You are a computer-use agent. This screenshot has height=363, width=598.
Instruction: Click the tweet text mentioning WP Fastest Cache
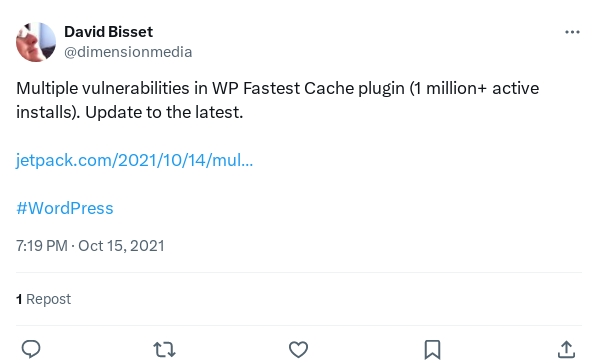click(x=278, y=100)
